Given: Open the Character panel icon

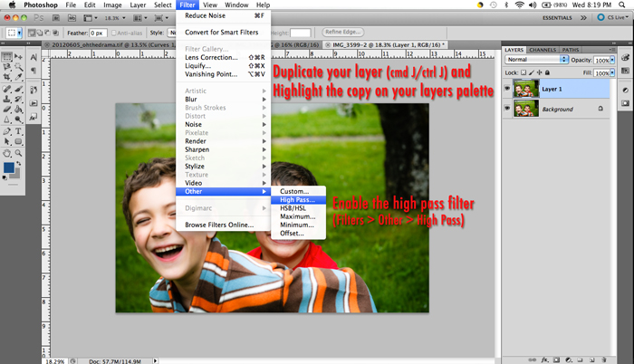Looking at the screenshot, I should point(34,57).
